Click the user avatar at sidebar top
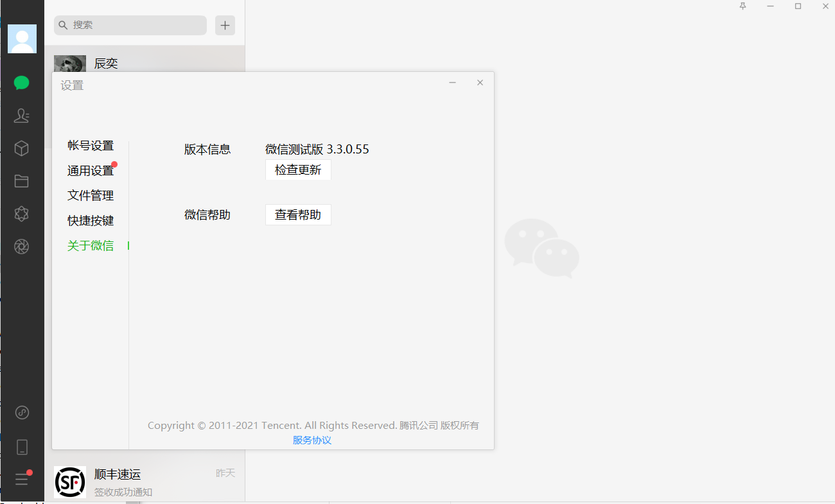 [x=22, y=39]
